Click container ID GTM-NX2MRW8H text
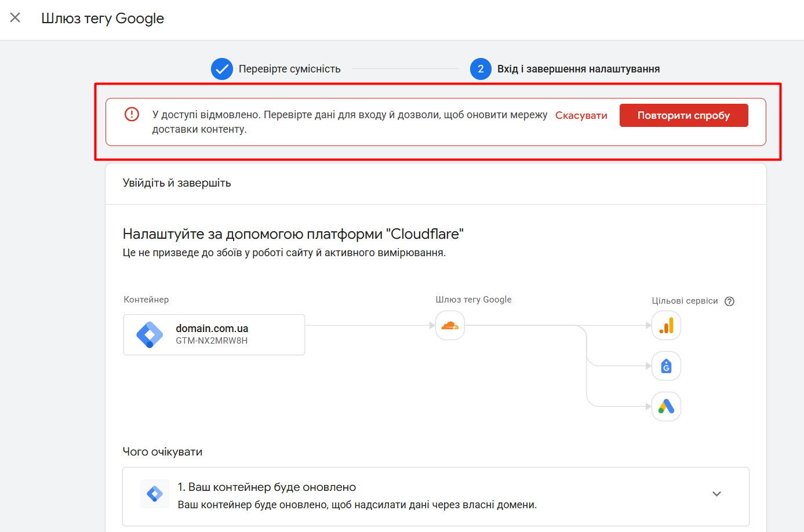 click(212, 341)
